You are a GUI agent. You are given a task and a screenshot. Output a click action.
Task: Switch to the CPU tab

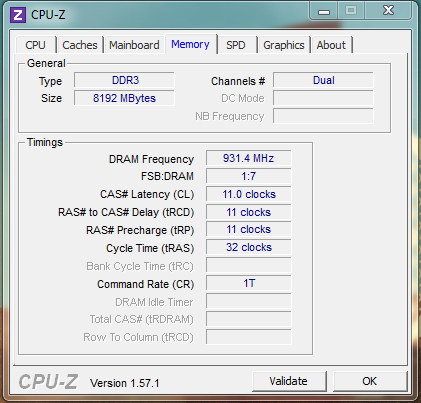pyautogui.click(x=36, y=45)
